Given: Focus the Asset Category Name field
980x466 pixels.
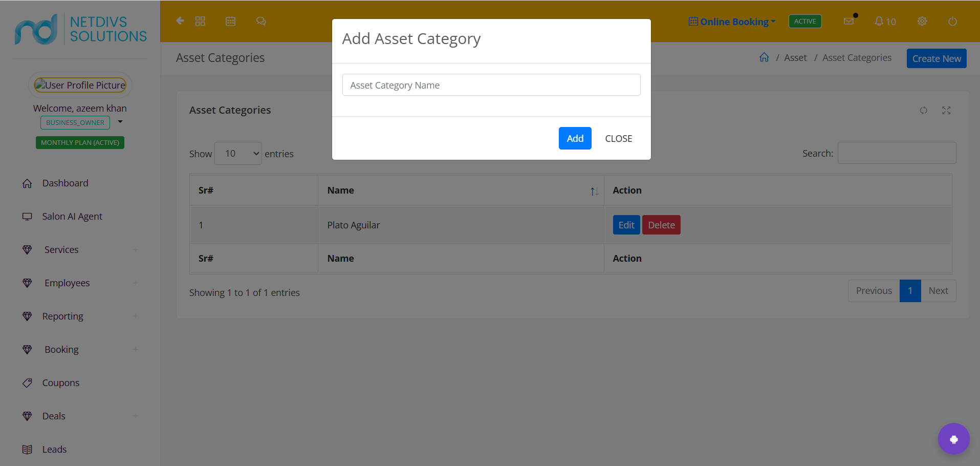Looking at the screenshot, I should click(491, 85).
